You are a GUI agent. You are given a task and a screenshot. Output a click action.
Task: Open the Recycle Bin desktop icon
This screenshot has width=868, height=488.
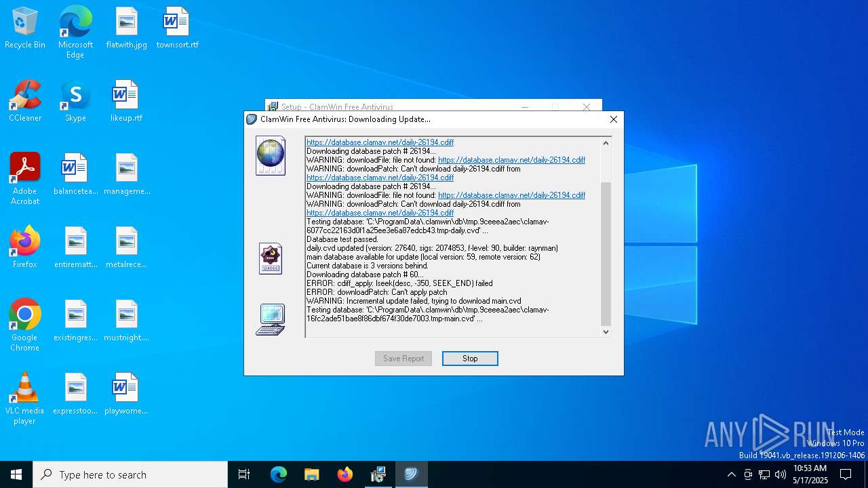[x=25, y=28]
